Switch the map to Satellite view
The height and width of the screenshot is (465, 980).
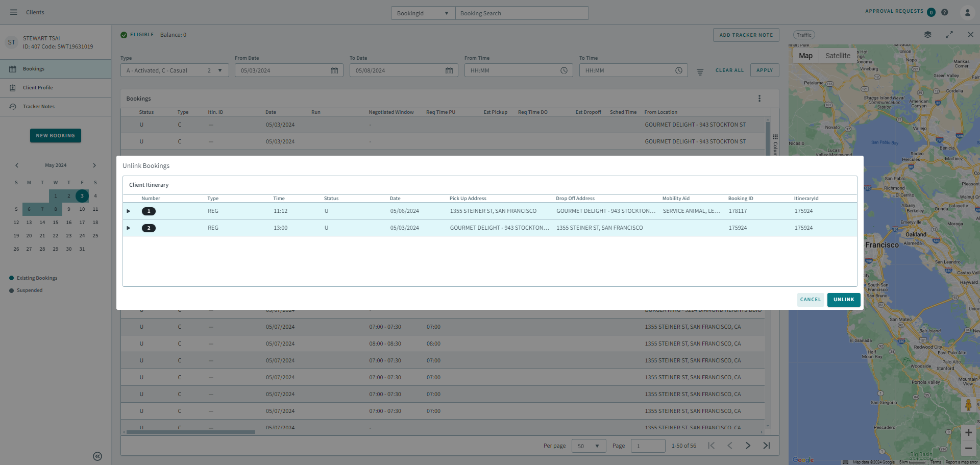838,56
